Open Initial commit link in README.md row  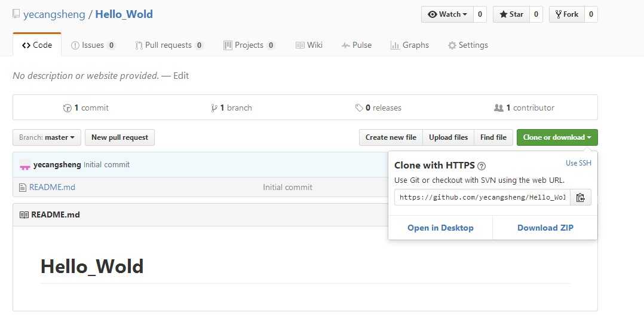point(287,188)
